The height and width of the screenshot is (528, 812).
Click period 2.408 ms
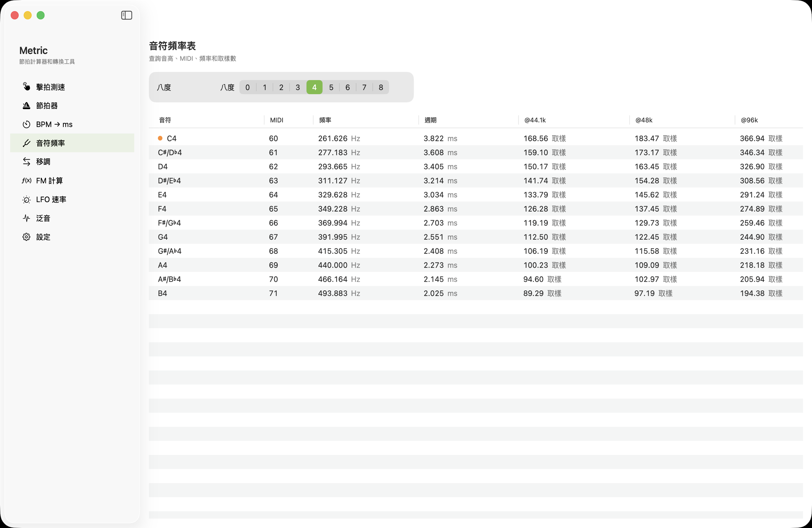point(441,251)
